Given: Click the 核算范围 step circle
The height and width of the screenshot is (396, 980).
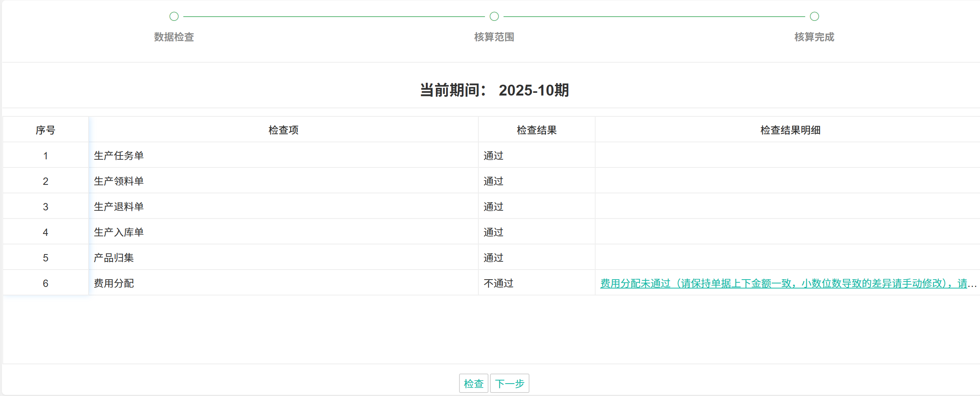Looking at the screenshot, I should coord(494,16).
